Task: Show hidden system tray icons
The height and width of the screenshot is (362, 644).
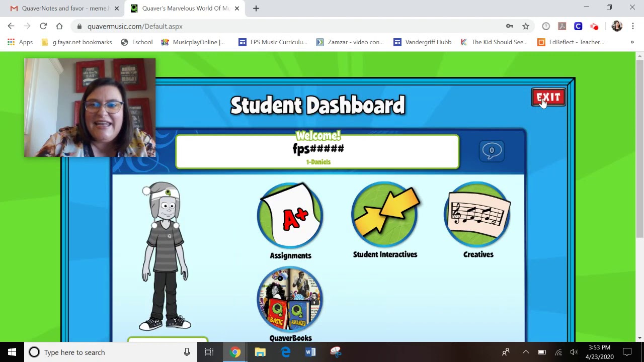Action: (x=525, y=352)
